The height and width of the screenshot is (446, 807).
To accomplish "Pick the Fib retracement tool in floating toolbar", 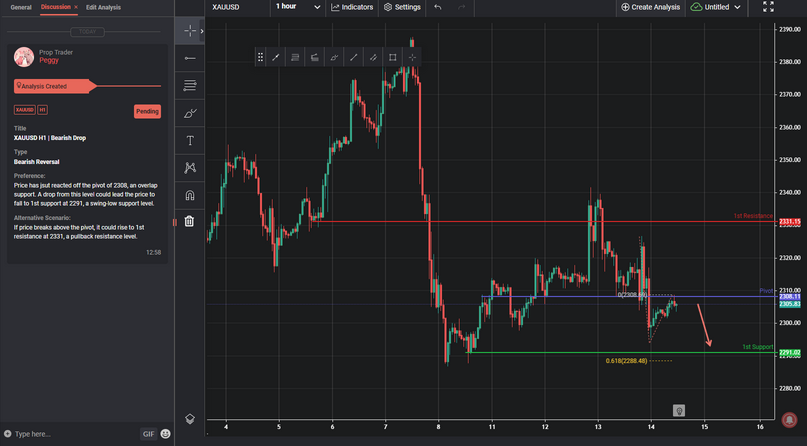I will (x=295, y=58).
